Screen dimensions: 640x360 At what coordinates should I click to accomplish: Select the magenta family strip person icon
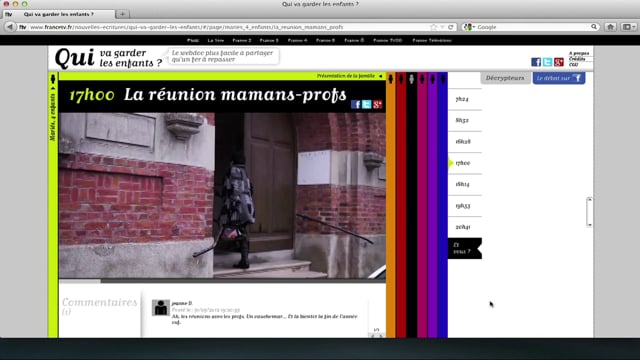click(422, 79)
